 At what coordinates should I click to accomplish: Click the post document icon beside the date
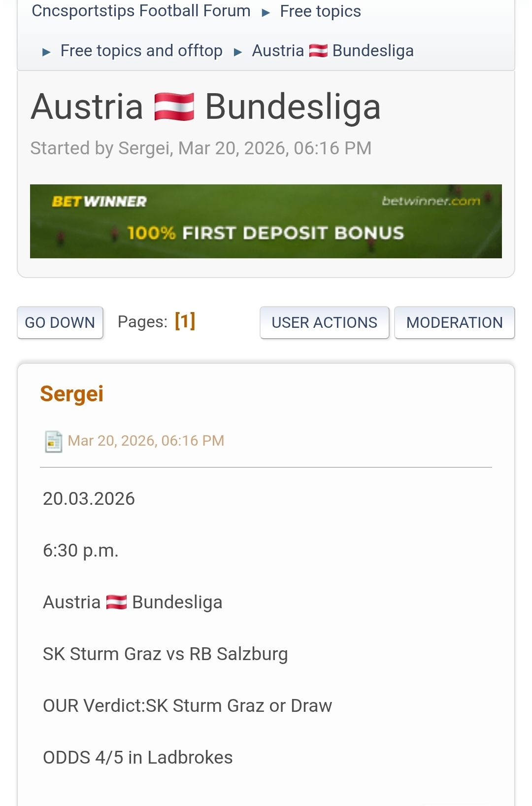click(x=53, y=441)
